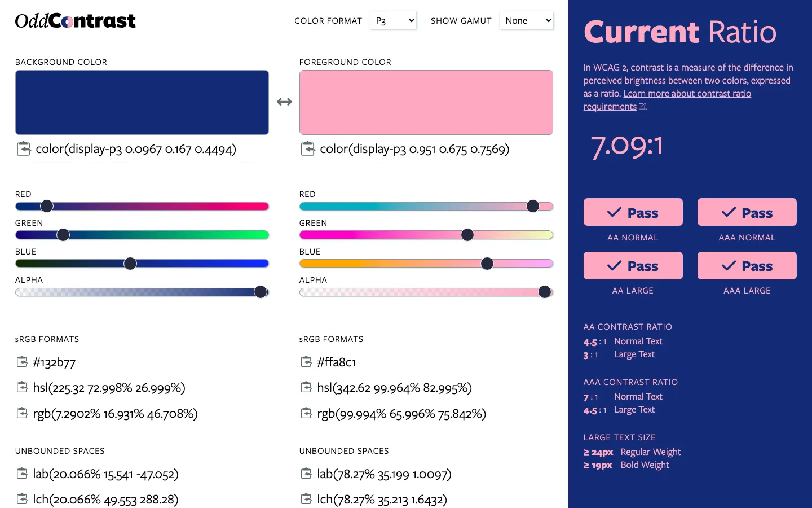
Task: Copy the foreground rgb percentage value
Action: [306, 414]
